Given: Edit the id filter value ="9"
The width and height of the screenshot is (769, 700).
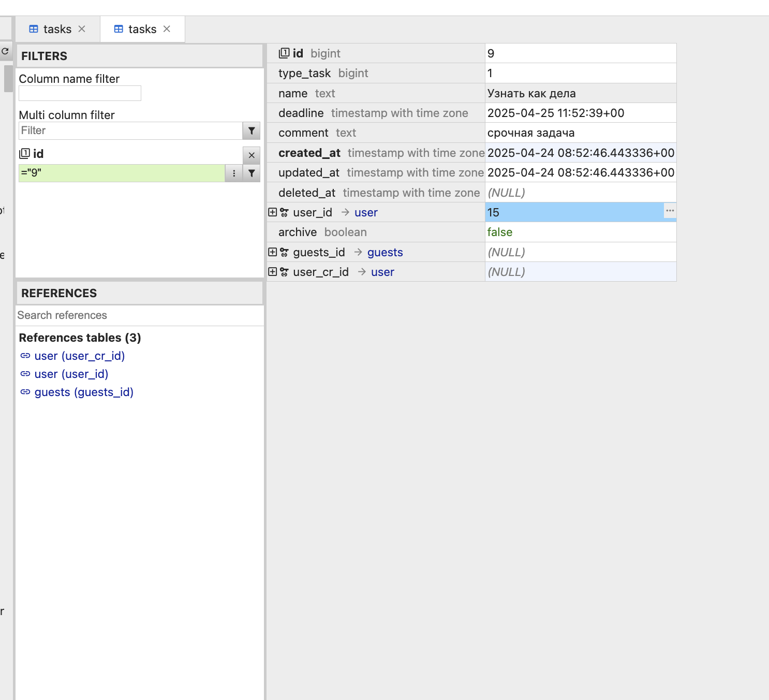Looking at the screenshot, I should click(122, 173).
